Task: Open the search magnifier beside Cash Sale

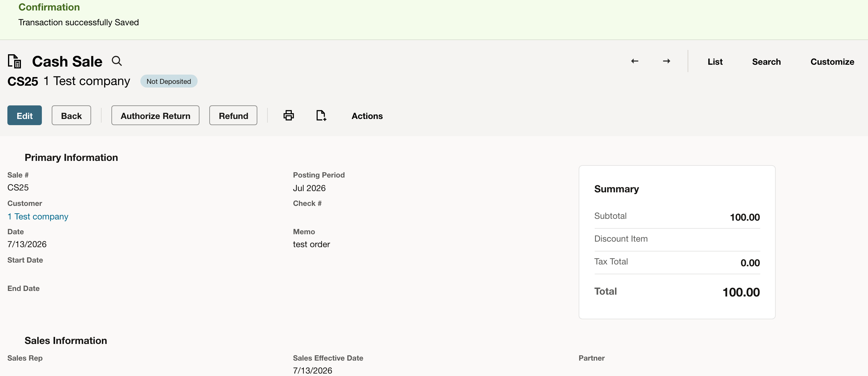Action: click(x=117, y=61)
